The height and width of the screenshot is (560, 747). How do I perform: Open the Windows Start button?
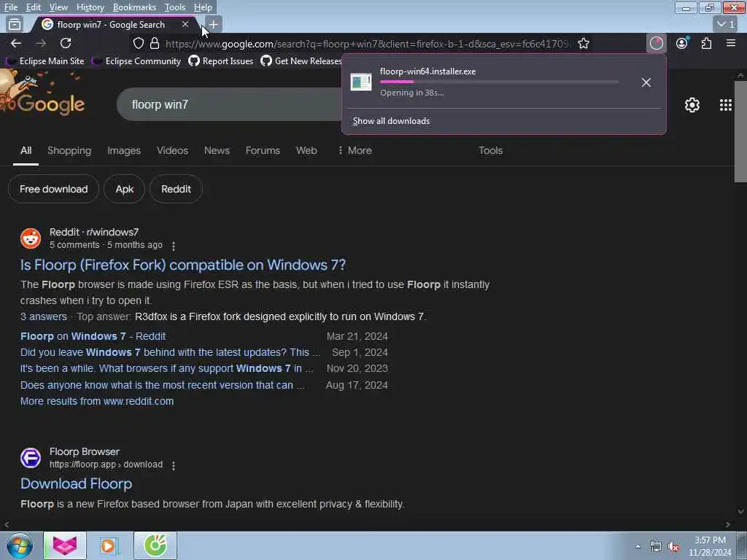[x=20, y=545]
